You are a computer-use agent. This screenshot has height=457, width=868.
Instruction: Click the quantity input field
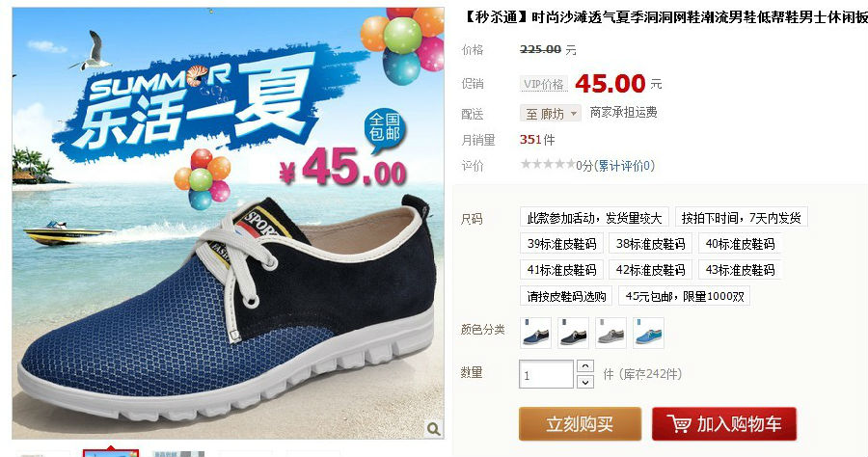tap(546, 374)
